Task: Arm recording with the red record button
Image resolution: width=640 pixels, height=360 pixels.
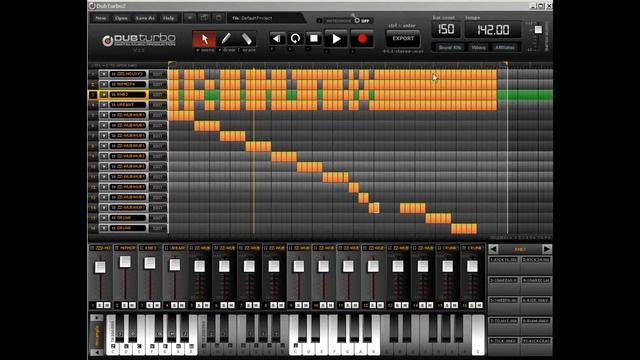Action: point(362,39)
